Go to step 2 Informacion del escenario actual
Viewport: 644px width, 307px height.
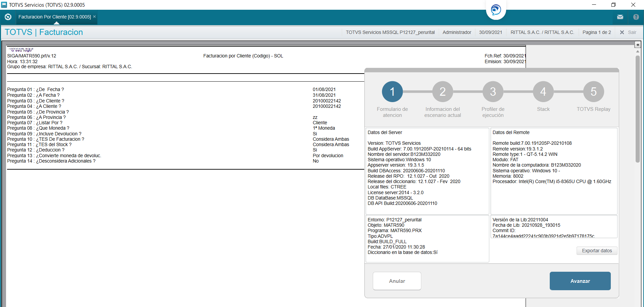(443, 92)
